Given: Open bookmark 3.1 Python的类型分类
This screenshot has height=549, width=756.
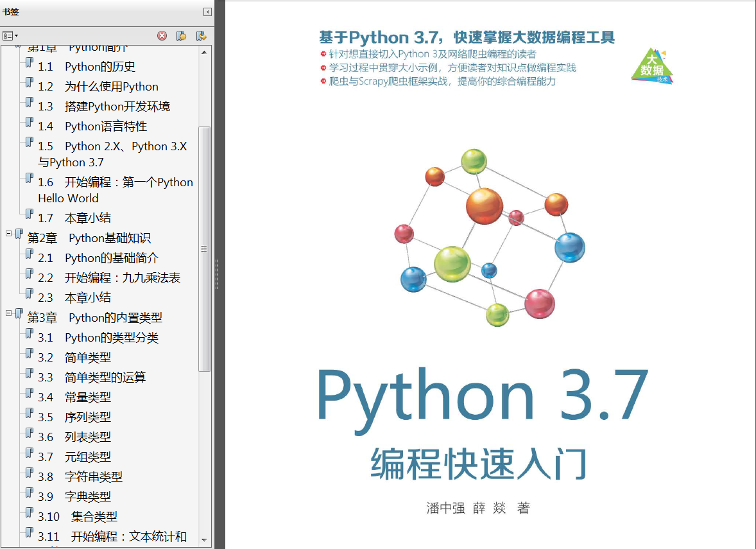Looking at the screenshot, I should pyautogui.click(x=98, y=338).
